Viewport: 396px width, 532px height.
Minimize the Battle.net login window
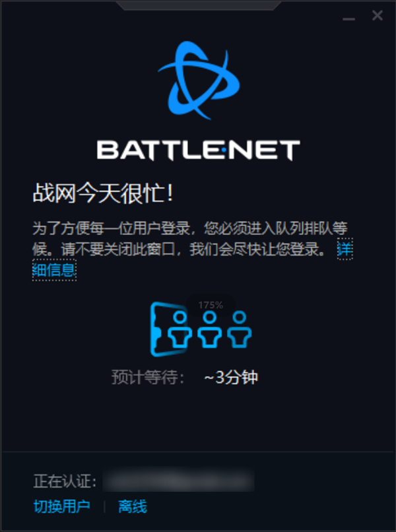point(349,19)
